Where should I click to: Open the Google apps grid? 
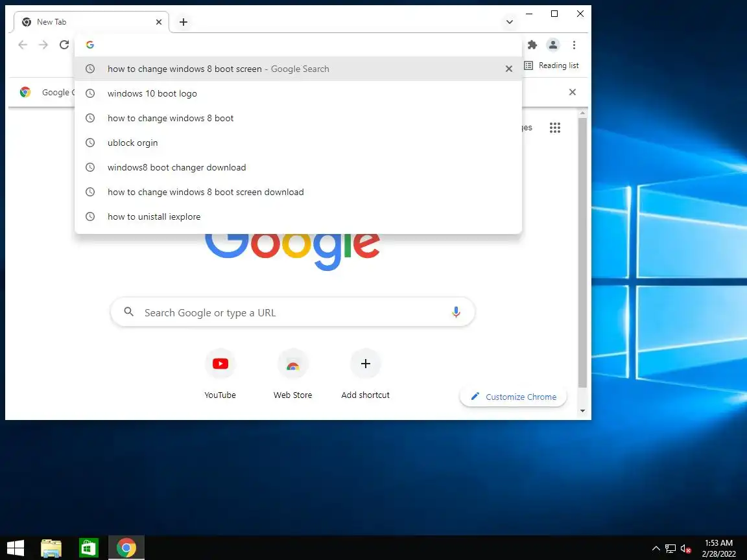pos(554,128)
